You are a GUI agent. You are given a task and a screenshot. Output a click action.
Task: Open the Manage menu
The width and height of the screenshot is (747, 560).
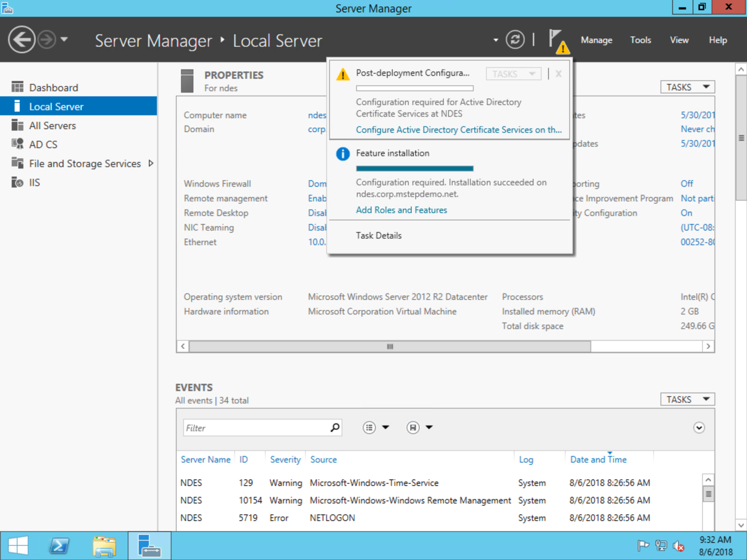[x=596, y=40]
